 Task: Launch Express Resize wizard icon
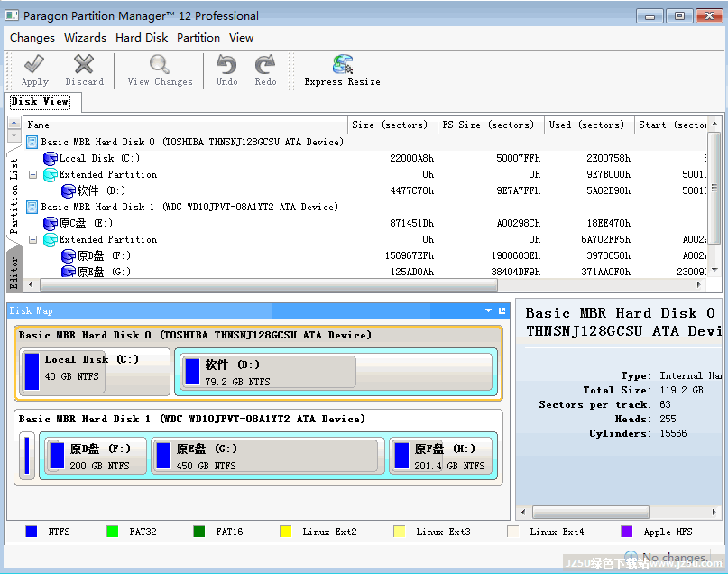pyautogui.click(x=343, y=64)
